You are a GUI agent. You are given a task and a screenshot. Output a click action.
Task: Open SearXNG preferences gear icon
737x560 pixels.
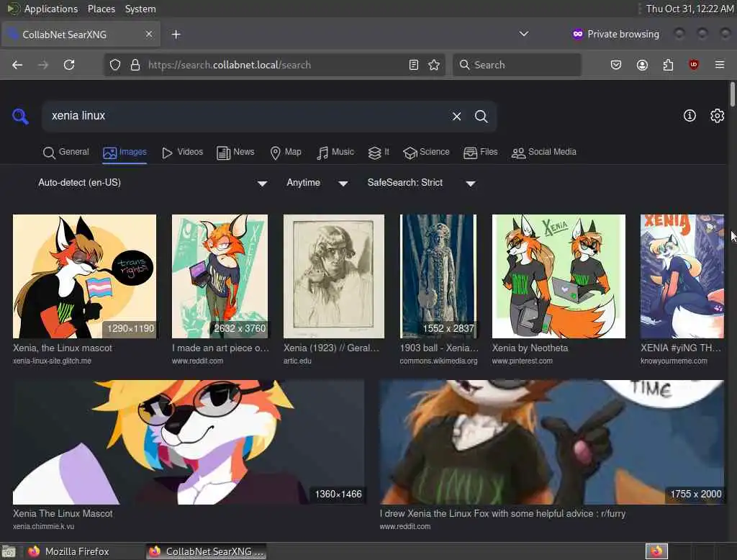(x=718, y=116)
